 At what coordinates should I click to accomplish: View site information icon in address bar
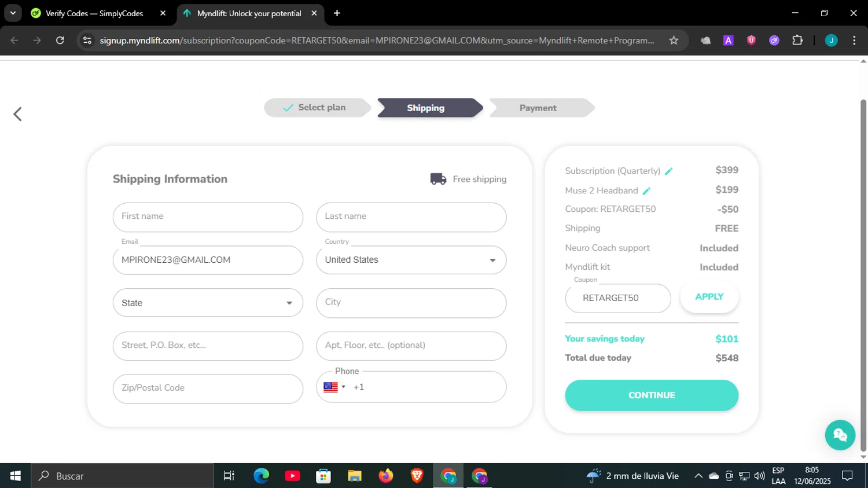(87, 41)
